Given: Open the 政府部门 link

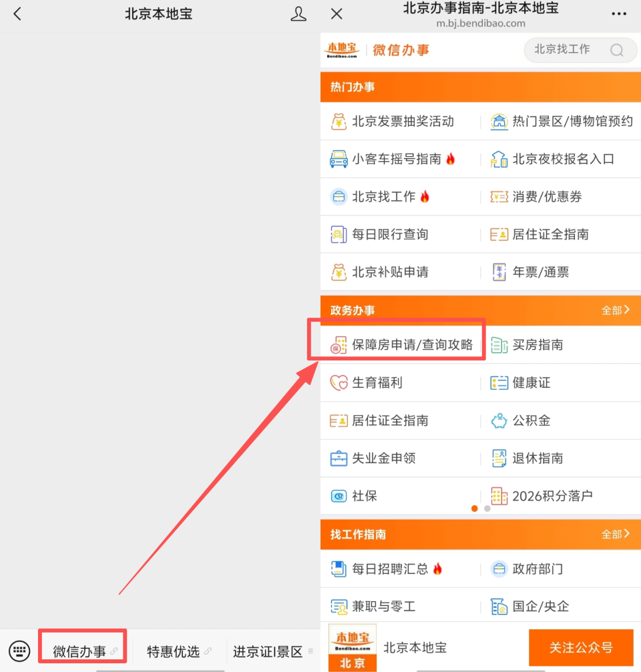Looking at the screenshot, I should (538, 569).
